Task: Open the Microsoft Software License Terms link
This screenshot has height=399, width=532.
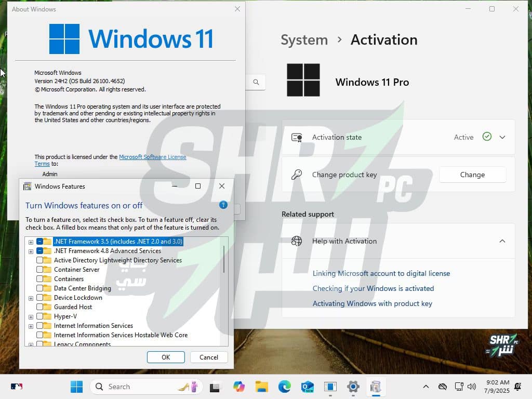Action: click(152, 157)
